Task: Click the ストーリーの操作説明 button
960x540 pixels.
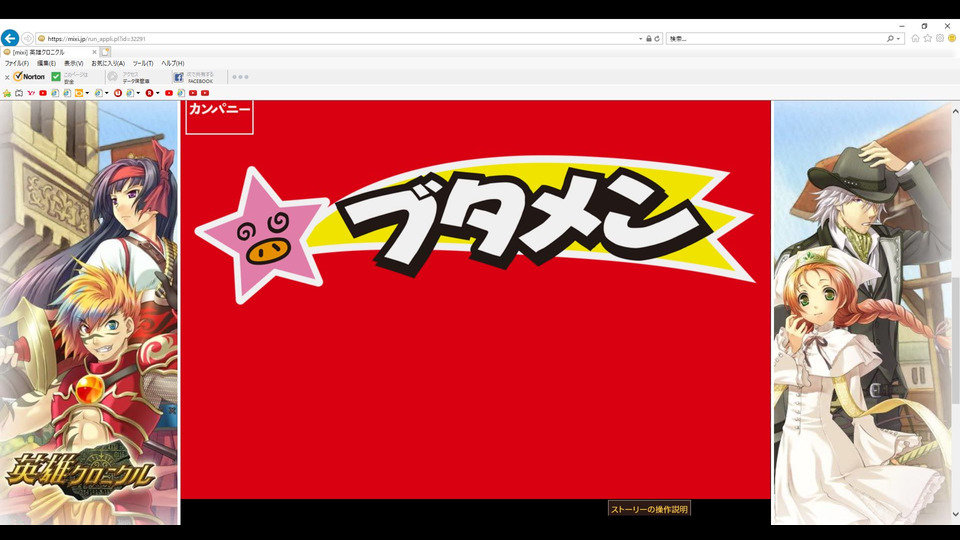Action: coord(649,509)
